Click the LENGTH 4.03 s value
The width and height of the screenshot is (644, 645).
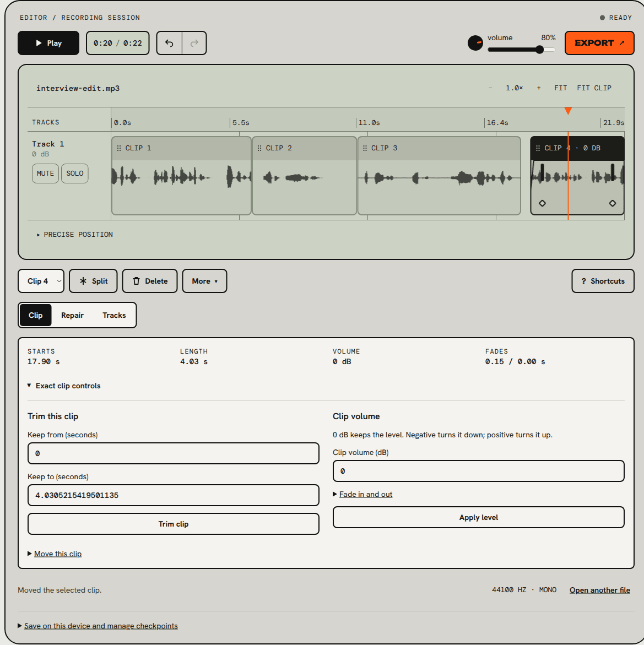coord(194,361)
